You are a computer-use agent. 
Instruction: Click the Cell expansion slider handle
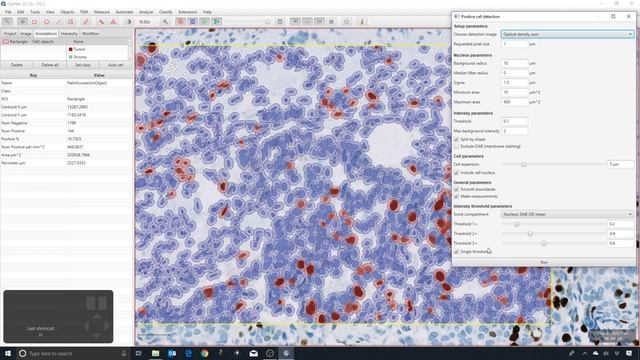click(x=523, y=164)
